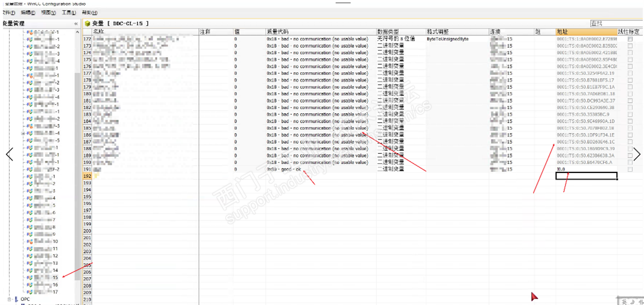Click the tree panel scroll-up arrow
644x305 pixels.
[x=78, y=31]
